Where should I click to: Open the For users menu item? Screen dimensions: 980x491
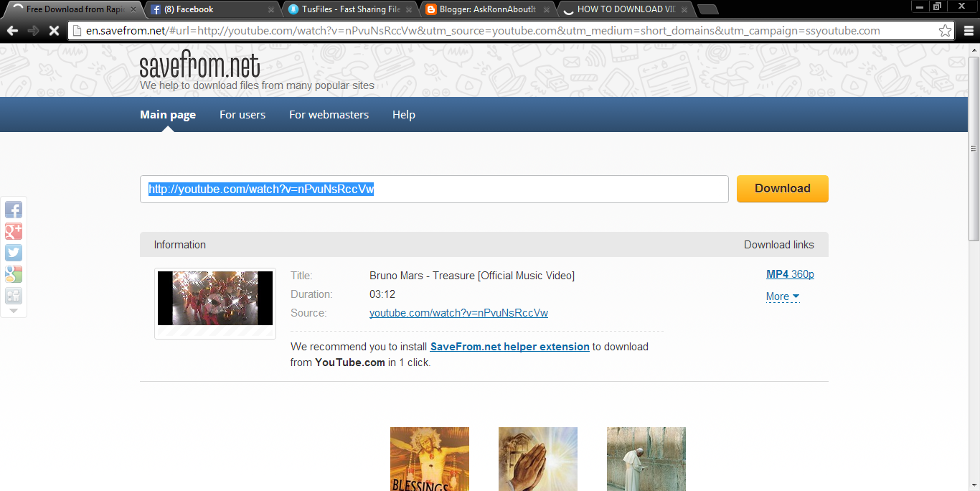click(242, 115)
